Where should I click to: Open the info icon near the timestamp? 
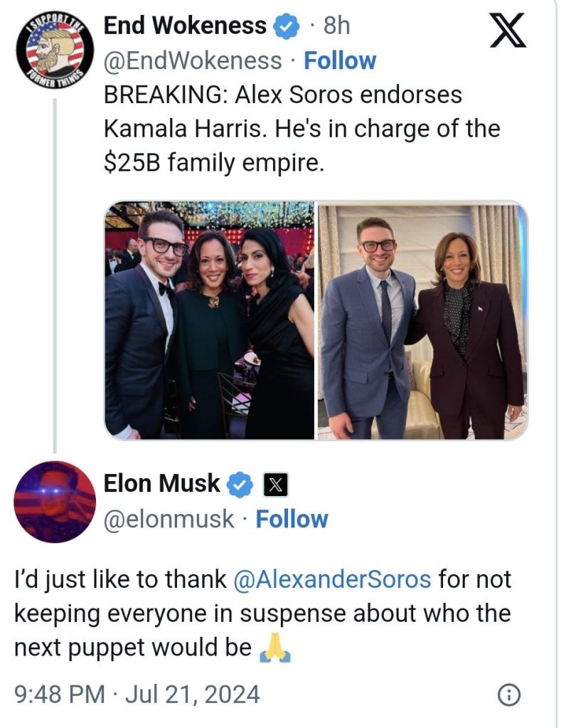(x=508, y=695)
